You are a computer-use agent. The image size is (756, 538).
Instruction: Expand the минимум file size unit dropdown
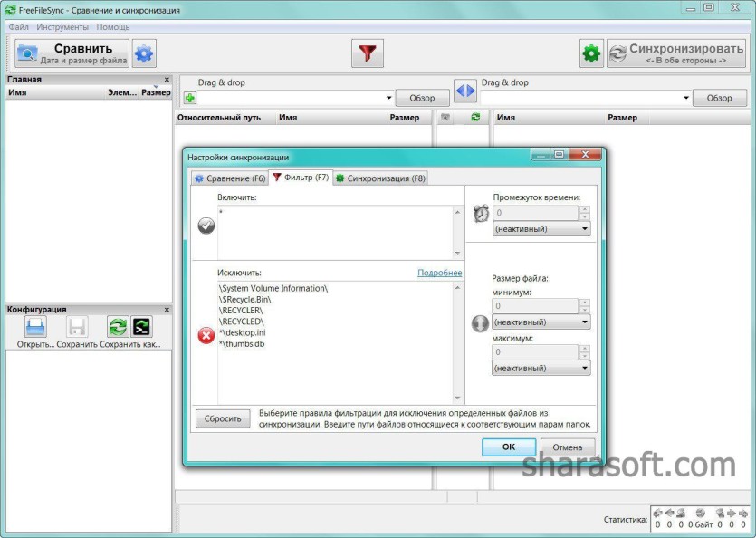click(541, 322)
